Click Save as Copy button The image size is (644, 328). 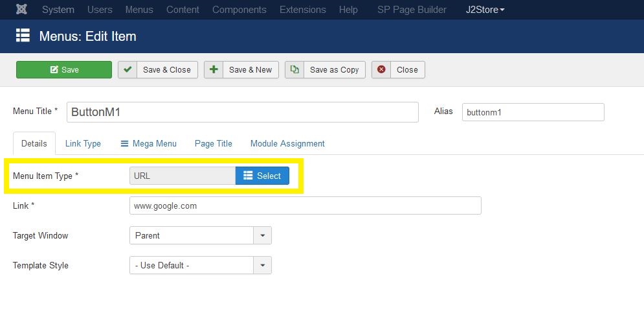(x=325, y=69)
